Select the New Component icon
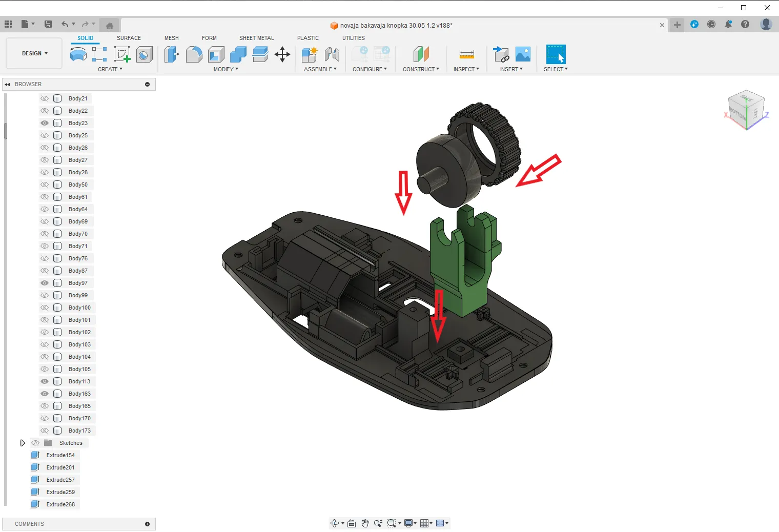The width and height of the screenshot is (779, 532). (x=310, y=54)
